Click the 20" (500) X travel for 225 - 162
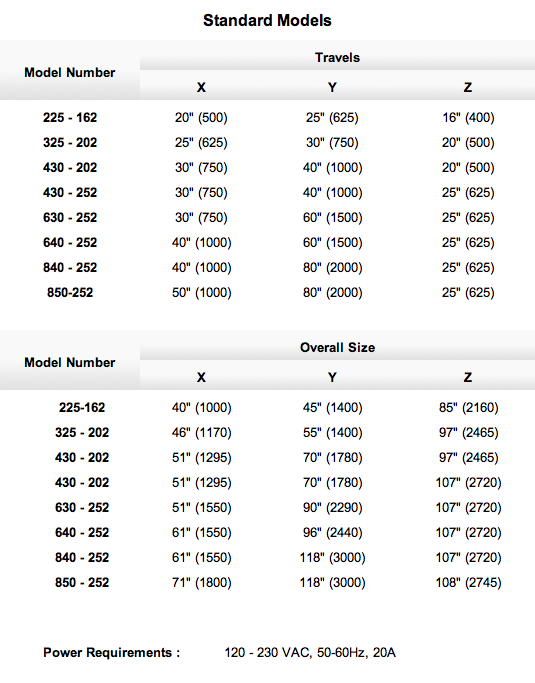535x683 pixels. [201, 118]
